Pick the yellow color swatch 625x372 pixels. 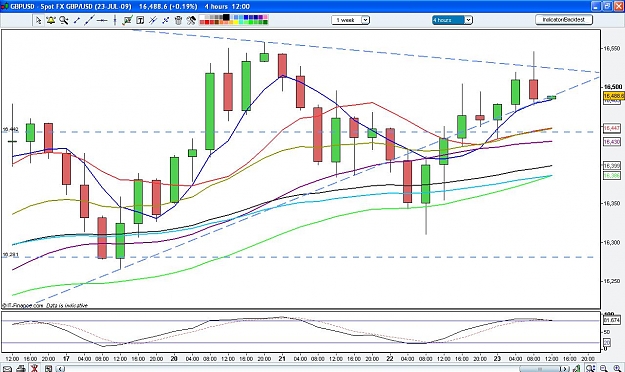[236, 22]
